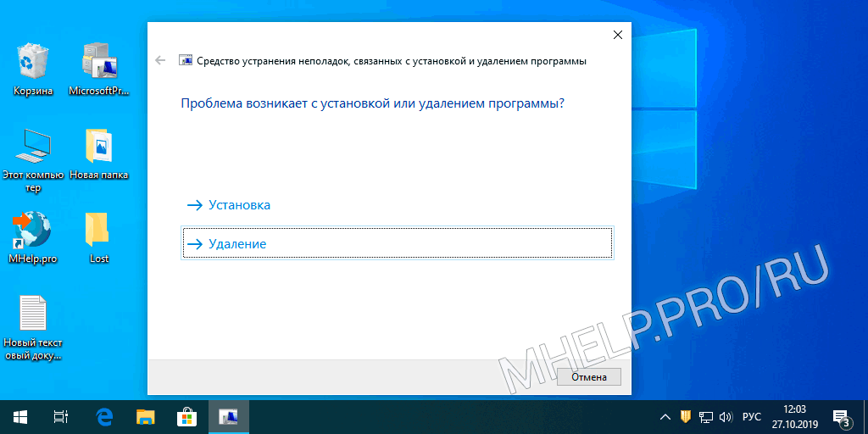Click the 'Средство устранения неполадок' title text
868x434 pixels.
[x=392, y=61]
